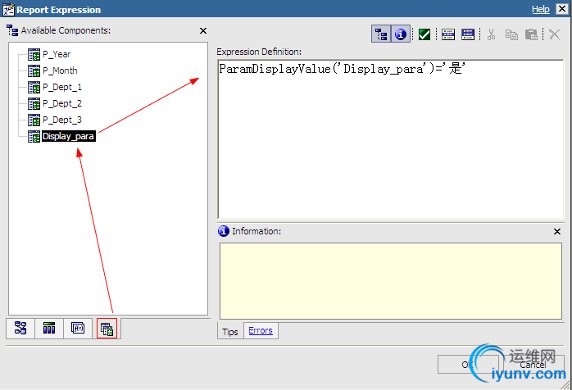Click the Cancel button
The image size is (572, 390).
click(x=533, y=364)
